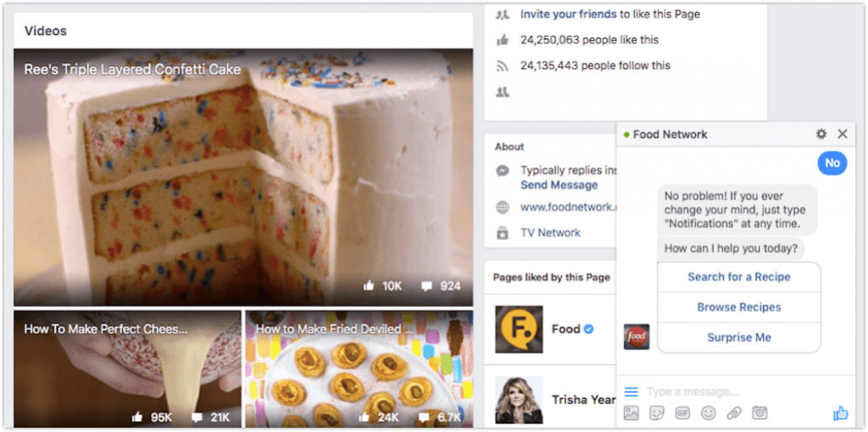Click the verified badge next to Food
This screenshot has height=432, width=868.
point(589,329)
